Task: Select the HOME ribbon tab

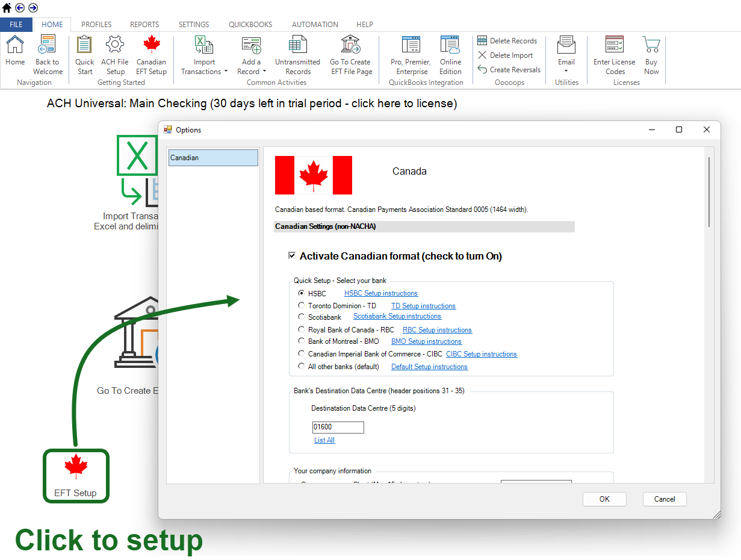Action: click(x=52, y=25)
